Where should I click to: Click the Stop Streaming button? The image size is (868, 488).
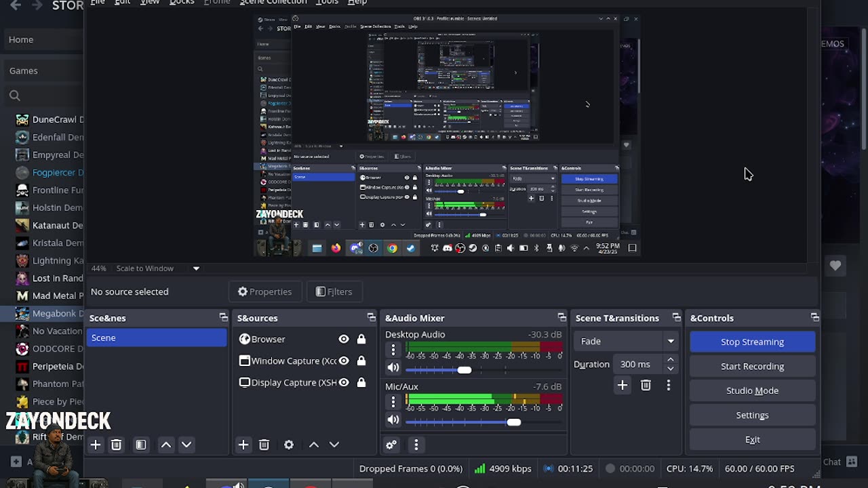point(752,342)
